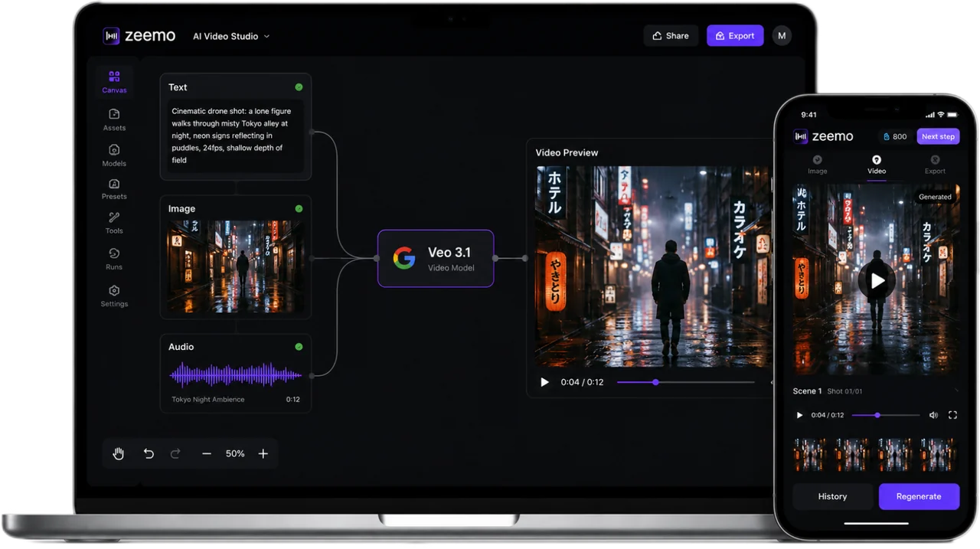The height and width of the screenshot is (549, 980).
Task: Select the first filmstrip thumbnail on phone
Action: coord(811,454)
